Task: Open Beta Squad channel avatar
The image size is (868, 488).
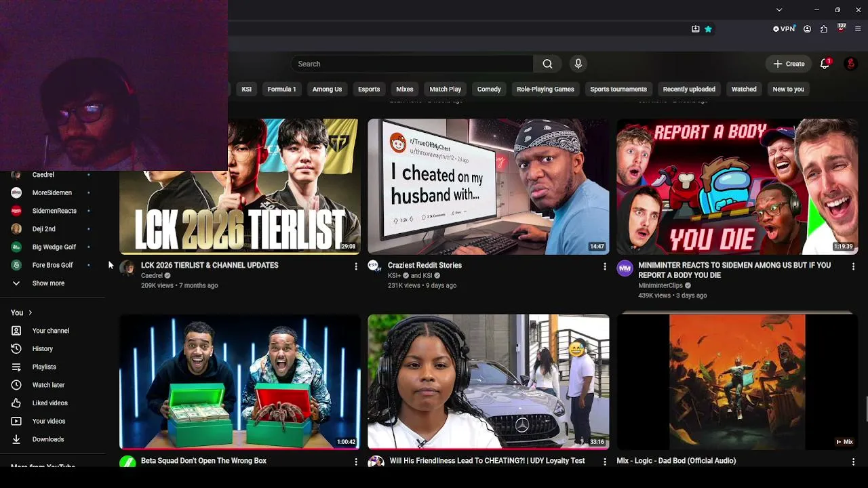Action: click(x=127, y=462)
